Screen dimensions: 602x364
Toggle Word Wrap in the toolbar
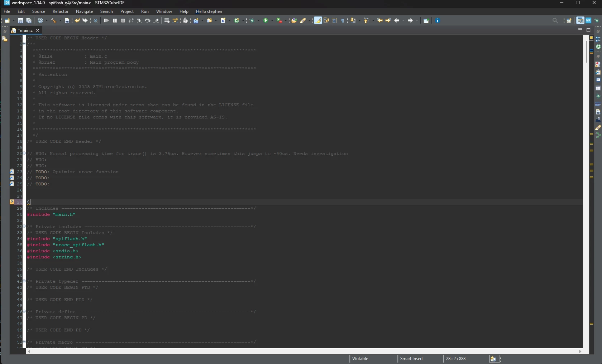click(326, 21)
